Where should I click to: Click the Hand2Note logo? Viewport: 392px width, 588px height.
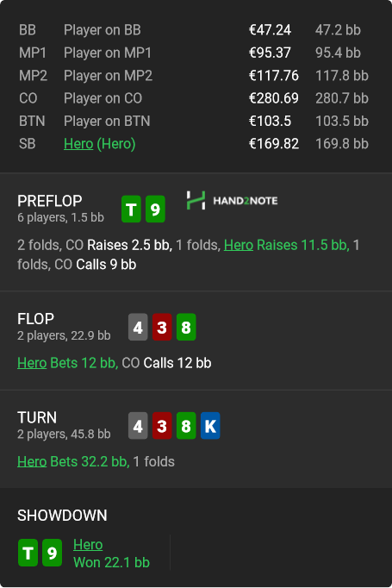pos(233,200)
